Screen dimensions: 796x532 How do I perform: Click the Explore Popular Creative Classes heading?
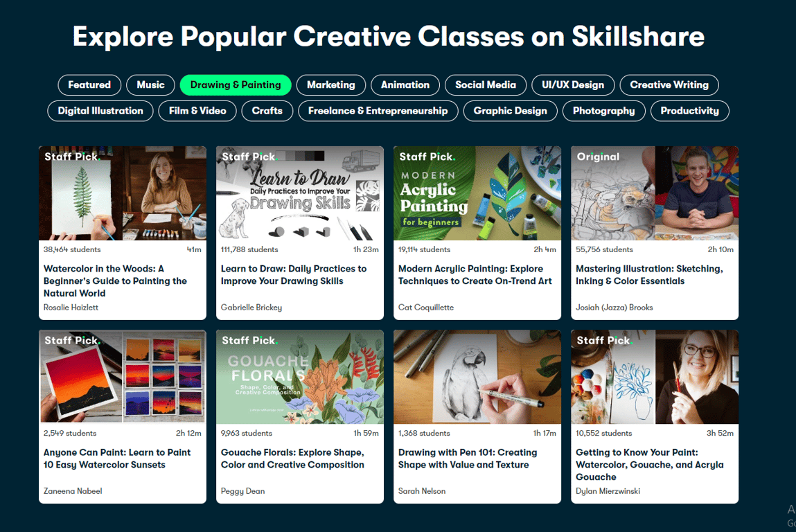coord(389,37)
